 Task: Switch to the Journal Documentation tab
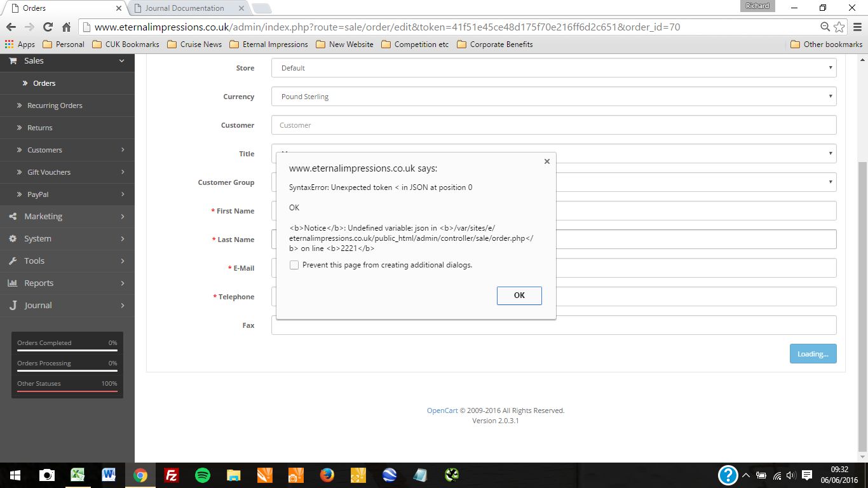(x=184, y=8)
